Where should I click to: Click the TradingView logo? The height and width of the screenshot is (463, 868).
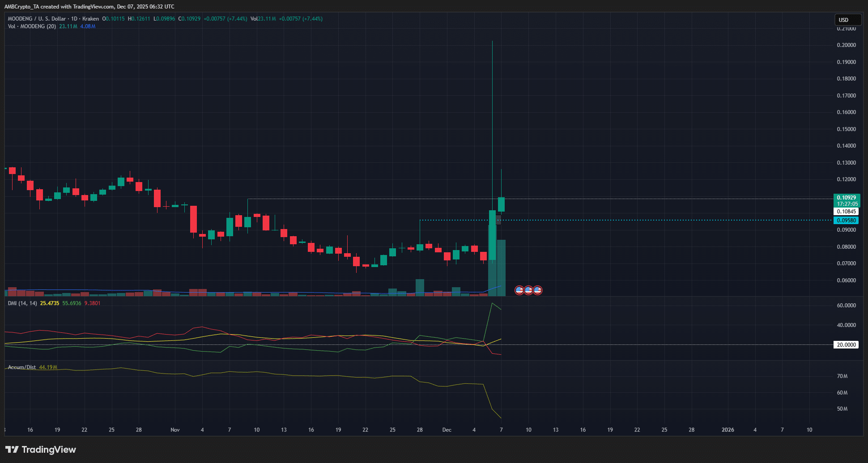[x=41, y=450]
